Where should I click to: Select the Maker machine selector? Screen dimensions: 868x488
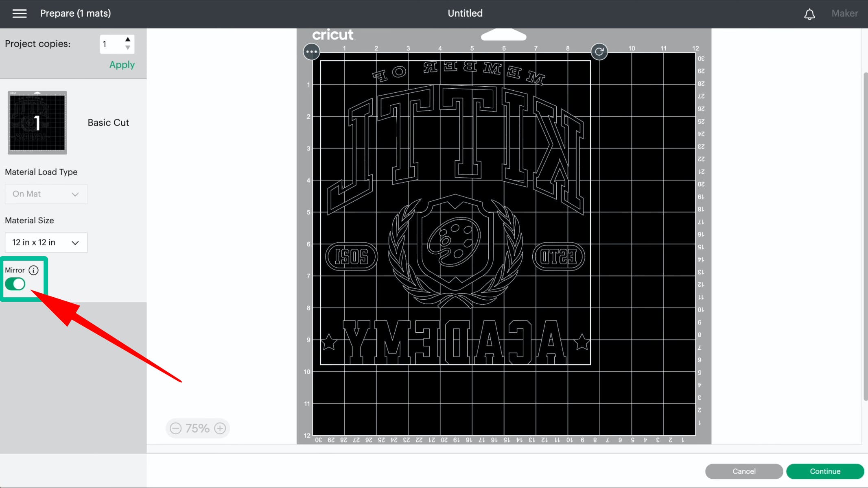point(844,13)
